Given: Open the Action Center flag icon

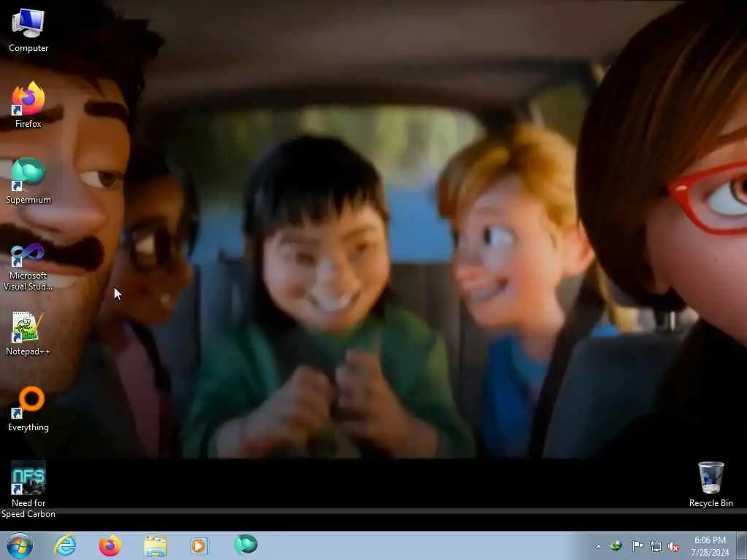Looking at the screenshot, I should 637,545.
